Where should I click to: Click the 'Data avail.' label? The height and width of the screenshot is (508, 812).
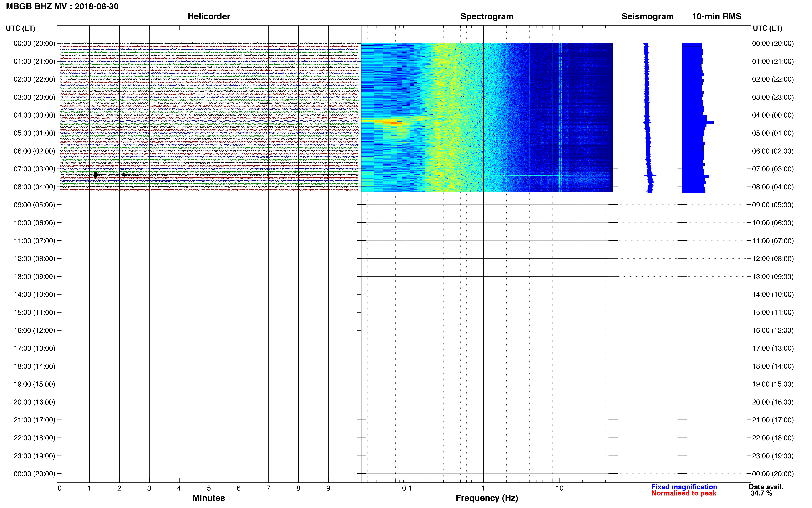766,487
